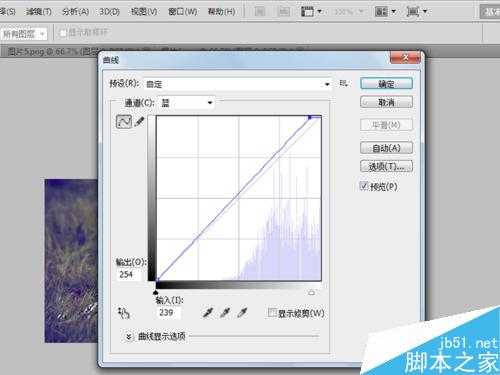The image size is (500, 375).
Task: Confirm curves with the OK button
Action: tap(386, 84)
